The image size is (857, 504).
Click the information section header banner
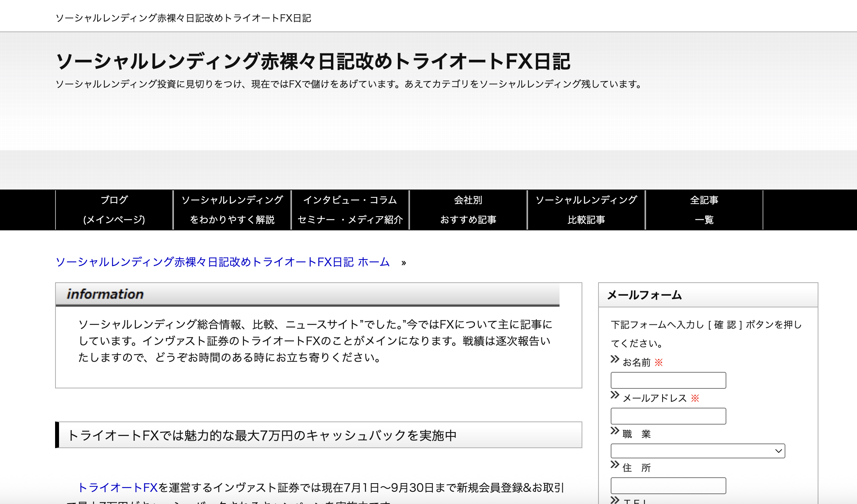307,294
